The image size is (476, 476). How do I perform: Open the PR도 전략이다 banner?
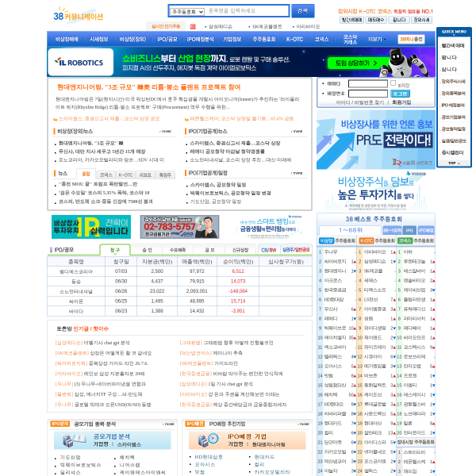pyautogui.click(x=376, y=140)
